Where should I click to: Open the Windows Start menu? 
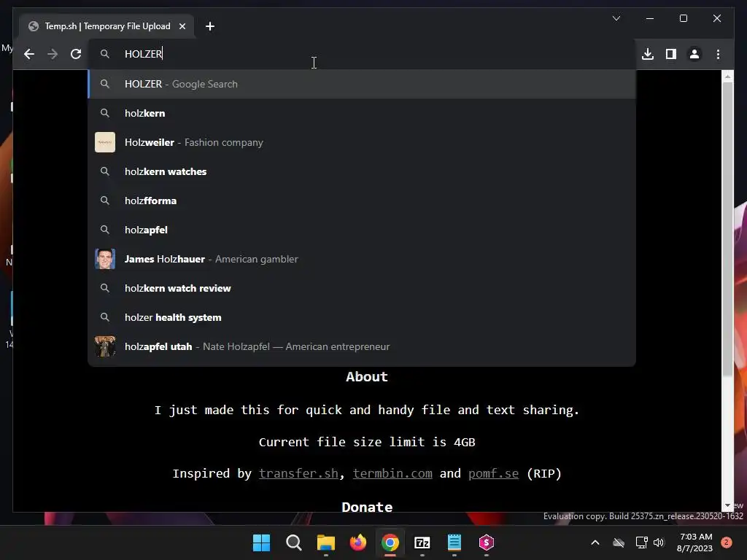pyautogui.click(x=261, y=542)
